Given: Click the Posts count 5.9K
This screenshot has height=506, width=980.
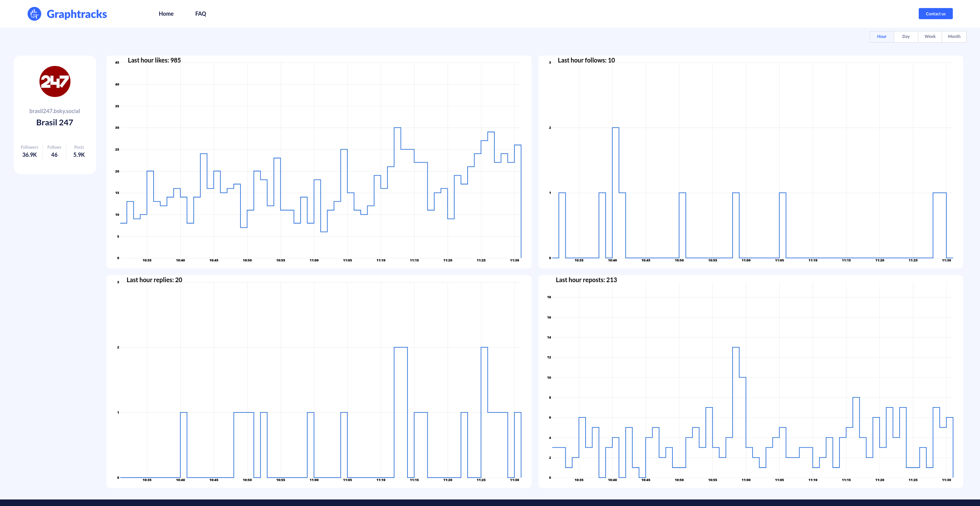Looking at the screenshot, I should [x=79, y=155].
